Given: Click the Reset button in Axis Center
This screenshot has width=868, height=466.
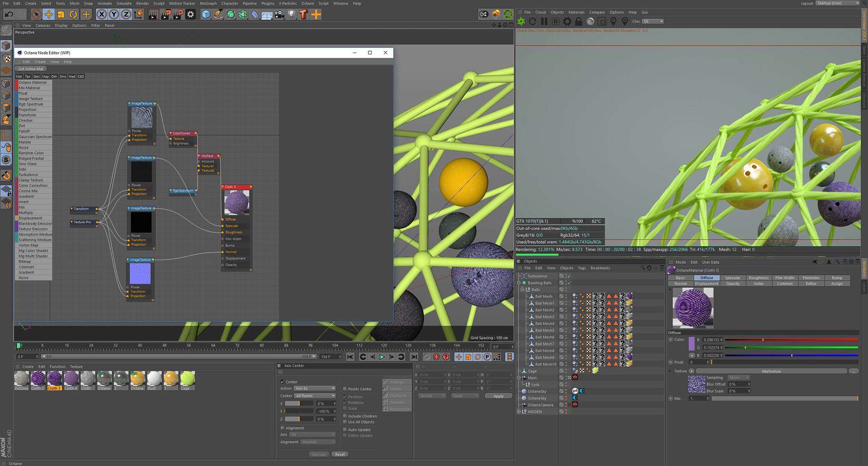Looking at the screenshot, I should click(340, 454).
